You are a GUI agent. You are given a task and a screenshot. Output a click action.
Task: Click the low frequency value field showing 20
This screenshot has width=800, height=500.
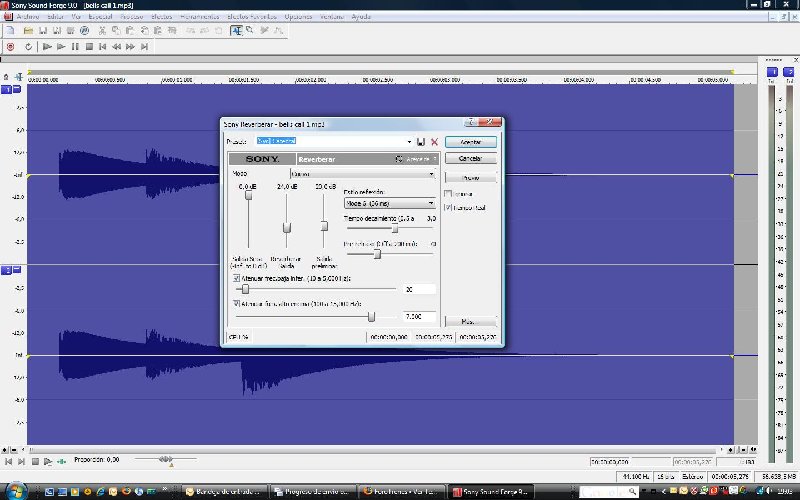[419, 289]
